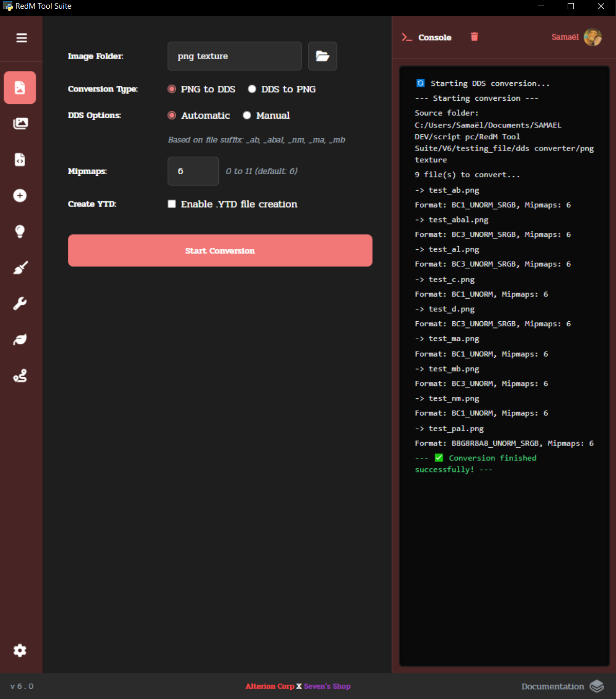Click into the Mipmaps number field

[193, 171]
